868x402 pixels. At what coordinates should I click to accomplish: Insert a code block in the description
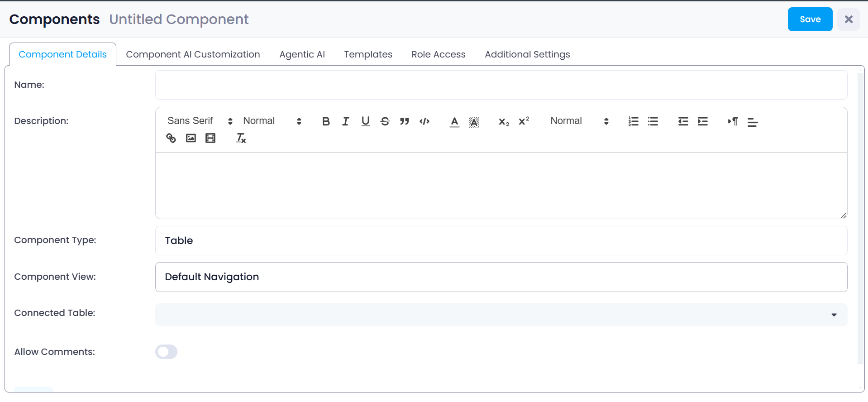click(x=424, y=121)
